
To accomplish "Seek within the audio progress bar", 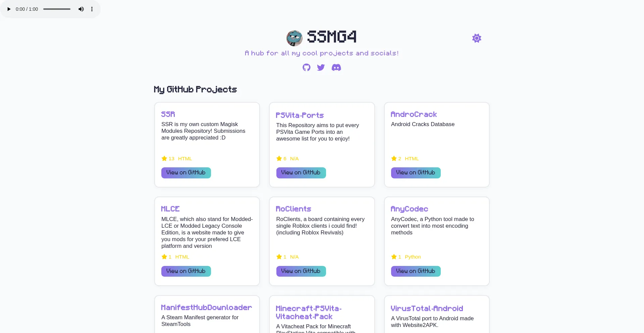I will [57, 9].
